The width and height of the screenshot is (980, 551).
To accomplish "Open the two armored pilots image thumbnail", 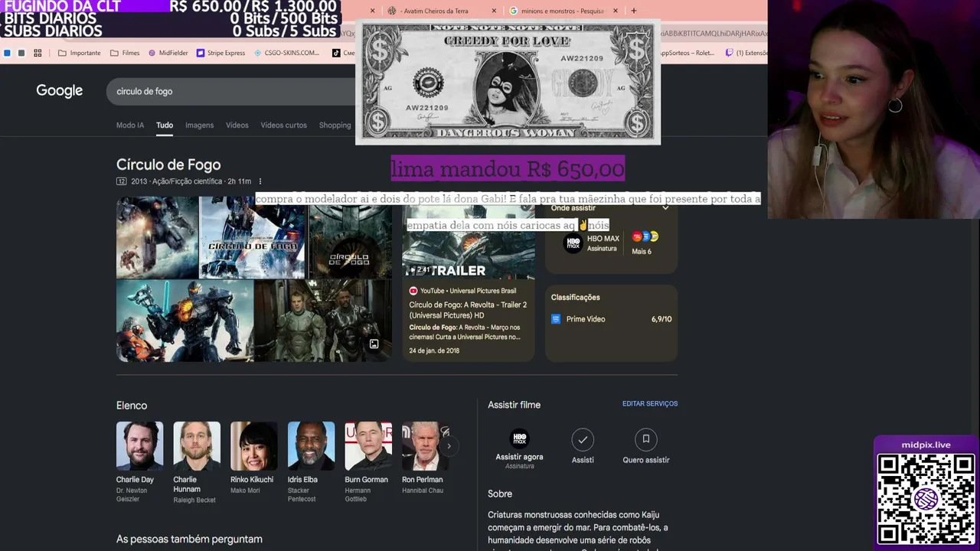I will pyautogui.click(x=323, y=321).
